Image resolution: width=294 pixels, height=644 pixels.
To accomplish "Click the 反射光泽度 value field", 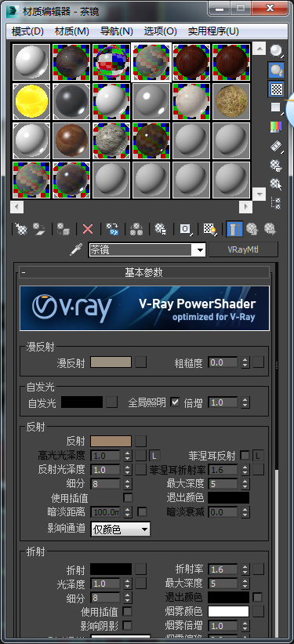I will click(x=105, y=469).
